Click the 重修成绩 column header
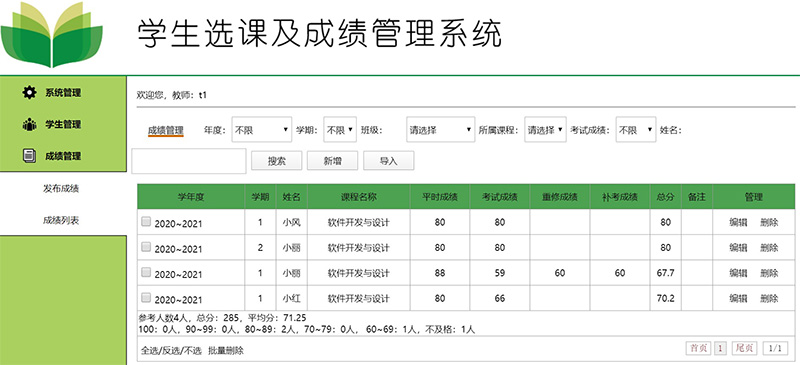Viewport: 800px width, 365px height. tap(560, 197)
